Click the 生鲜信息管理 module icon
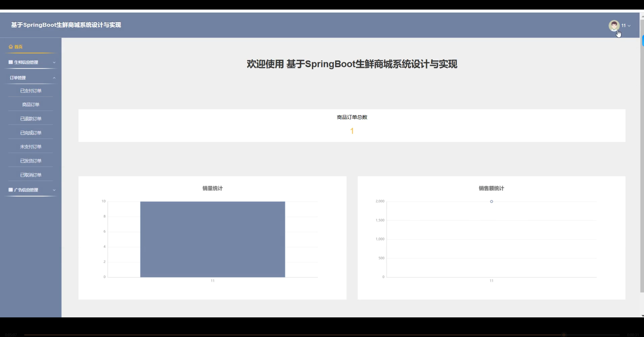The width and height of the screenshot is (644, 337). [11, 62]
